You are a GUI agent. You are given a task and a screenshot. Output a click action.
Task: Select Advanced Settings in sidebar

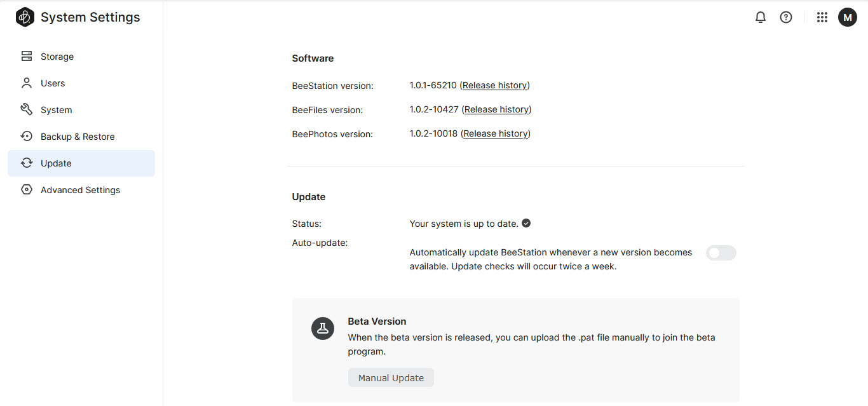coord(80,190)
